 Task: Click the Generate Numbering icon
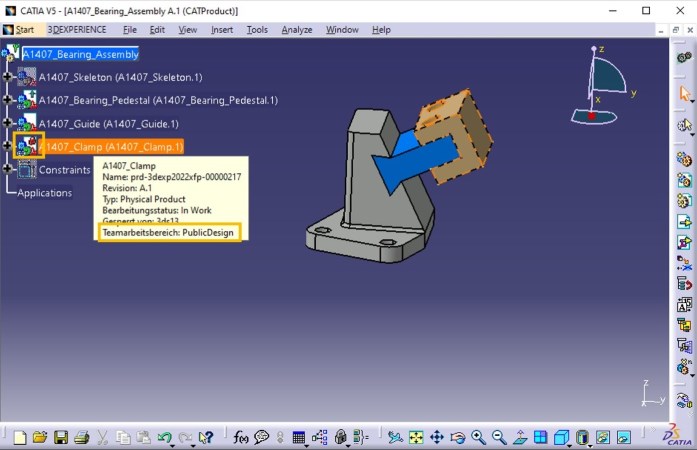coord(684,305)
